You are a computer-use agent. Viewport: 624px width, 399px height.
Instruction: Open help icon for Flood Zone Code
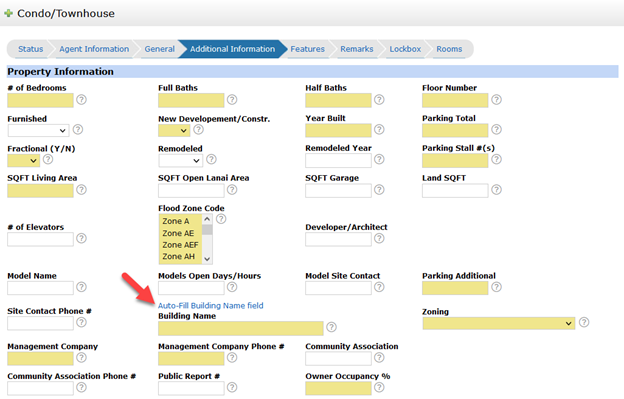click(221, 219)
